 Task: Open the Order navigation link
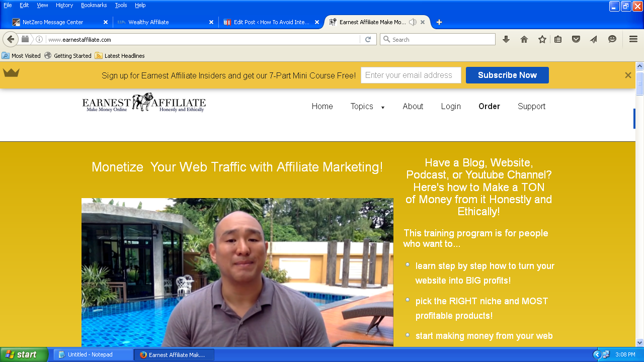pos(489,107)
